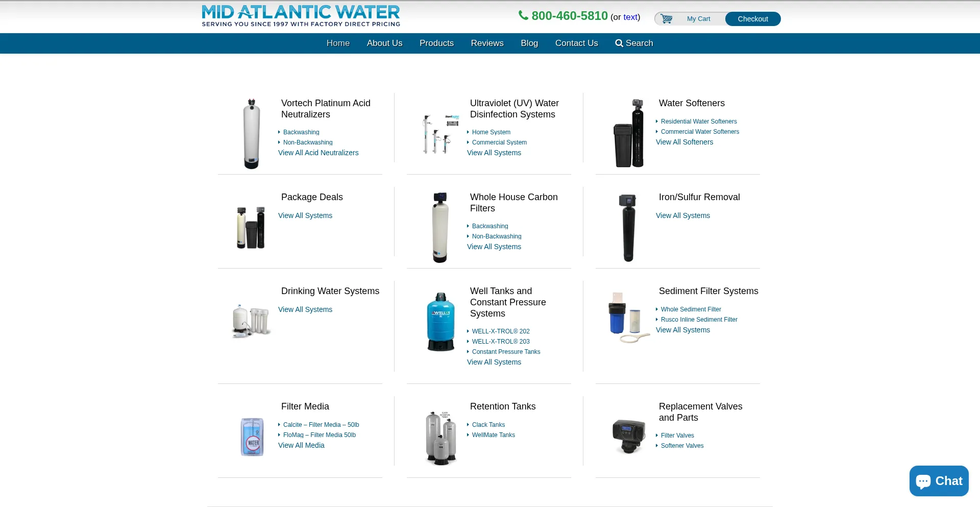Click the Mid Atlantic Water logo
This screenshot has height=507, width=980.
(x=301, y=16)
